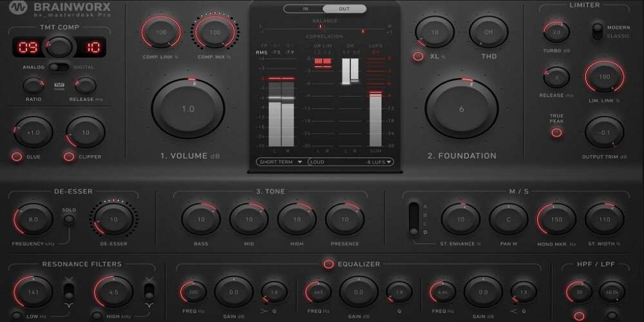Click the THD knob set to Off
The image size is (644, 322).
[x=489, y=32]
